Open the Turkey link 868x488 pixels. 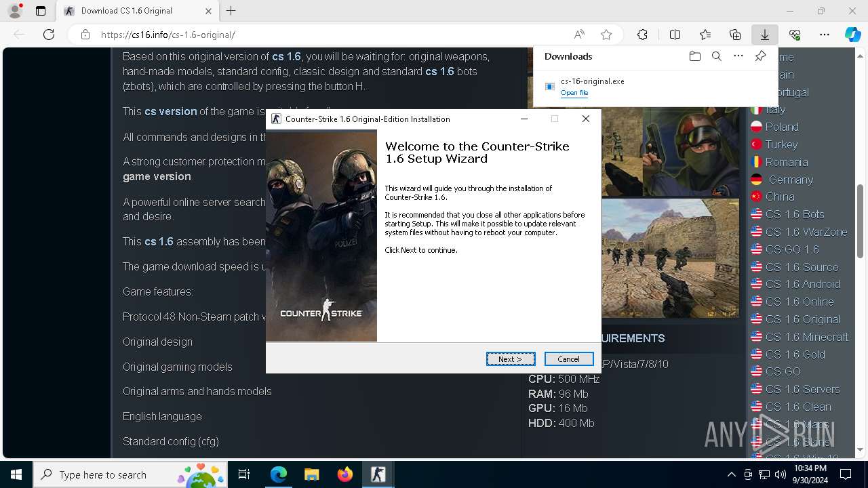click(x=781, y=144)
